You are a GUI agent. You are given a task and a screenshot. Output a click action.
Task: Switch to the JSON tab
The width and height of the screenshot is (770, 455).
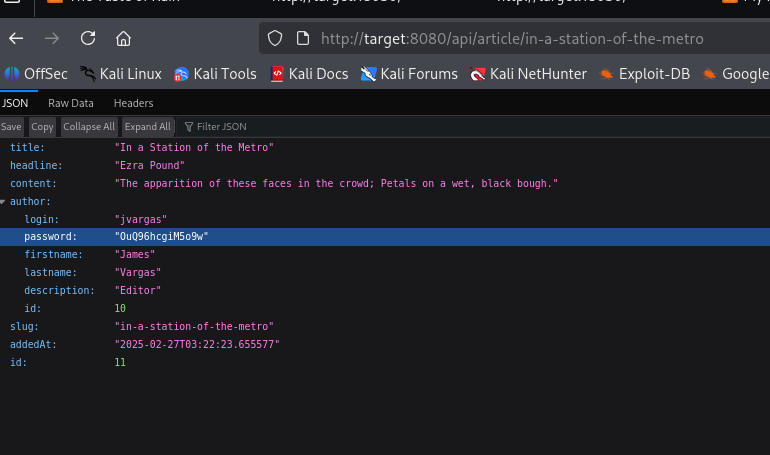point(15,103)
